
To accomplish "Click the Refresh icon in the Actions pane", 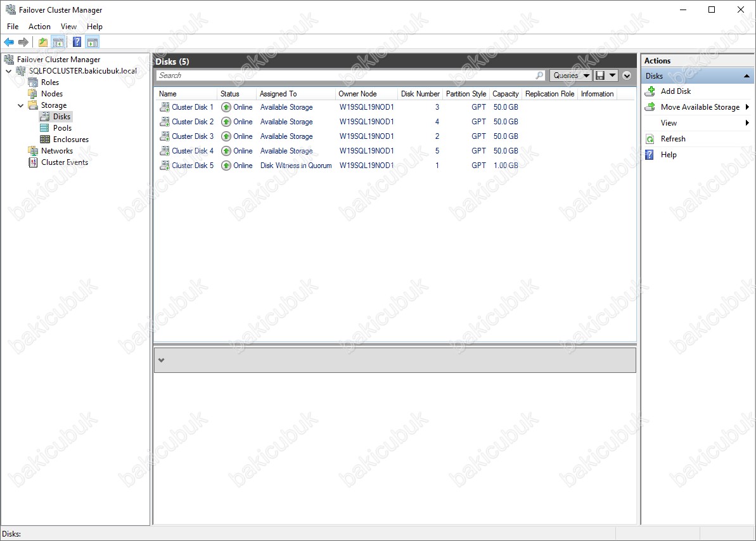I will point(650,139).
